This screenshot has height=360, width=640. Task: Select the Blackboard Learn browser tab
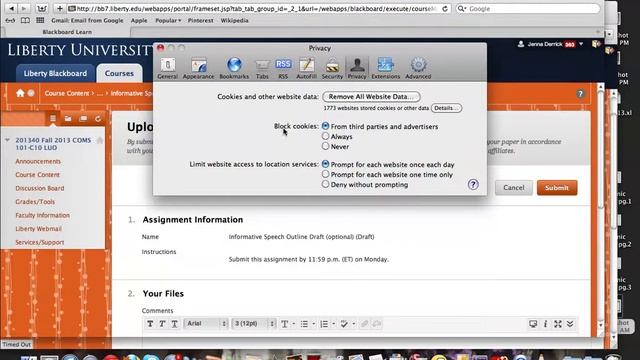pos(67,32)
